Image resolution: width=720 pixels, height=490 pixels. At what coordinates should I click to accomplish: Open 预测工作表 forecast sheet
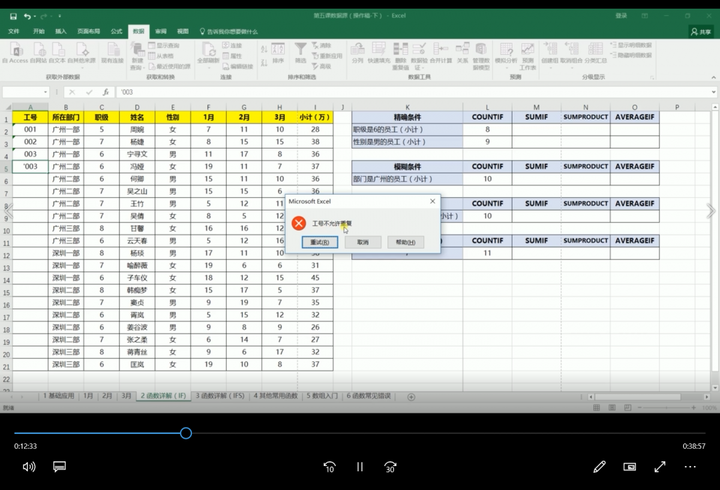528,56
